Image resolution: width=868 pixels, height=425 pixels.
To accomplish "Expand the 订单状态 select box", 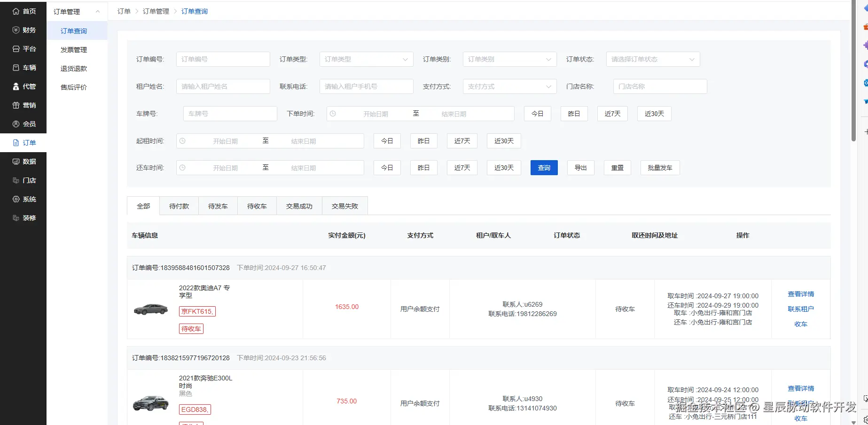I will [x=653, y=59].
